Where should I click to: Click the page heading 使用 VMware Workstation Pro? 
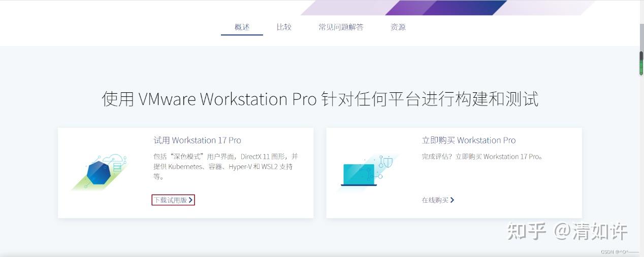[x=320, y=99]
